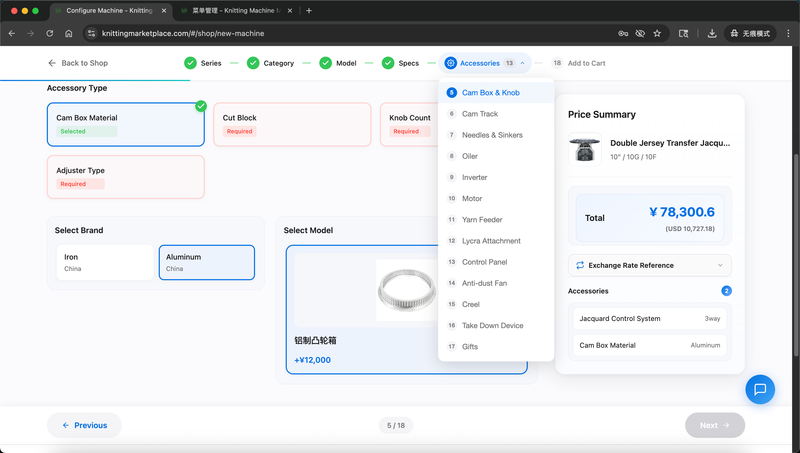Open the chat support bubble
The image size is (800, 453).
coord(760,389)
